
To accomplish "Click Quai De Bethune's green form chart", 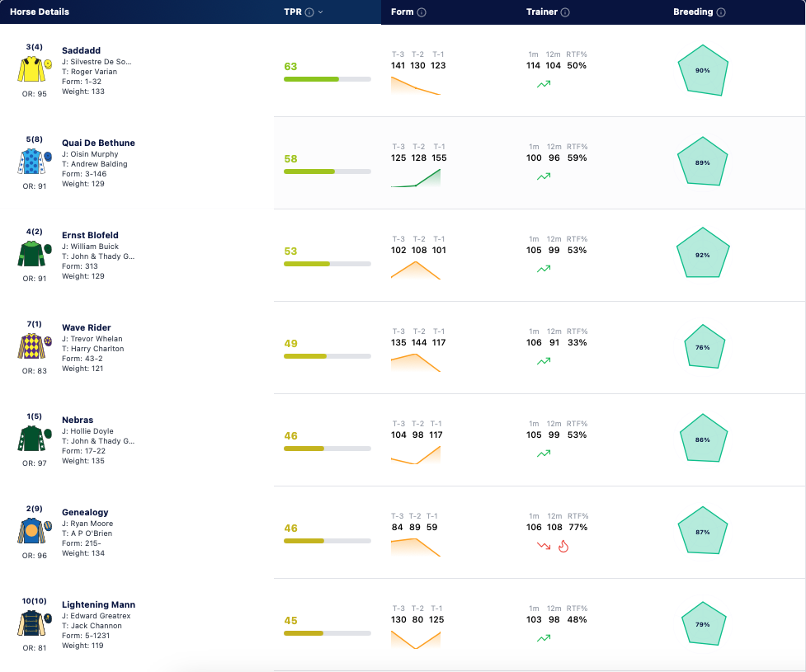I will pos(416,178).
